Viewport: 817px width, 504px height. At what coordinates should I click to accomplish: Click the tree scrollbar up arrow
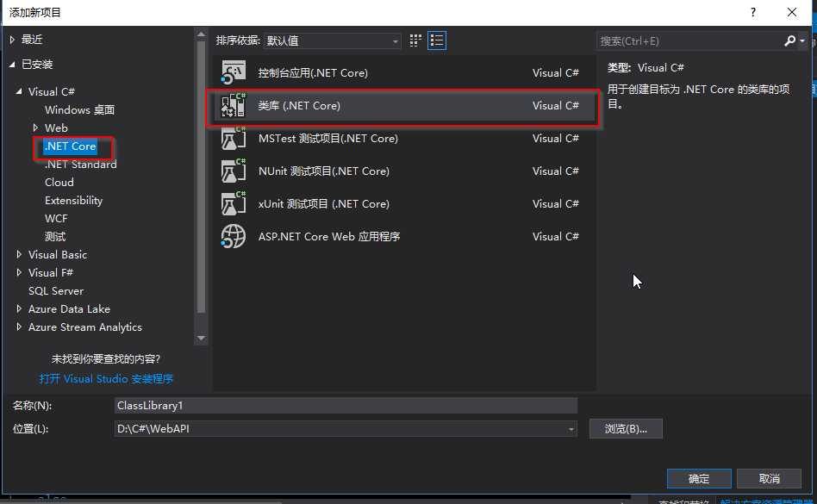(x=201, y=34)
